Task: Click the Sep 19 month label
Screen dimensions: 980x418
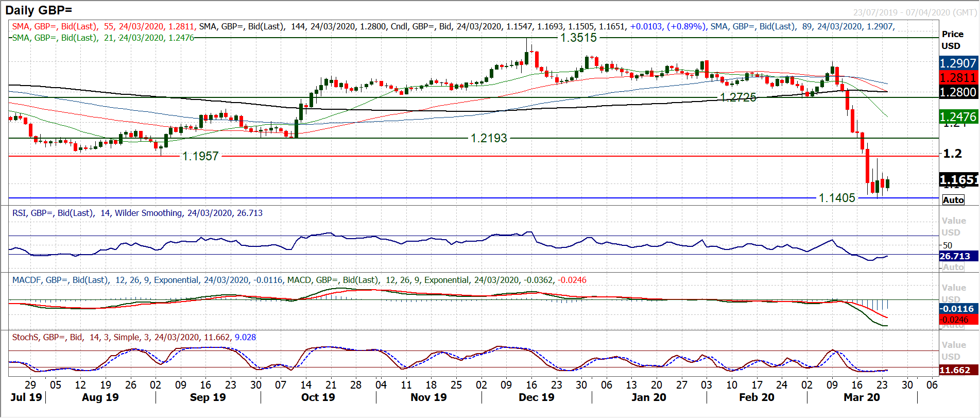Action: tap(208, 397)
